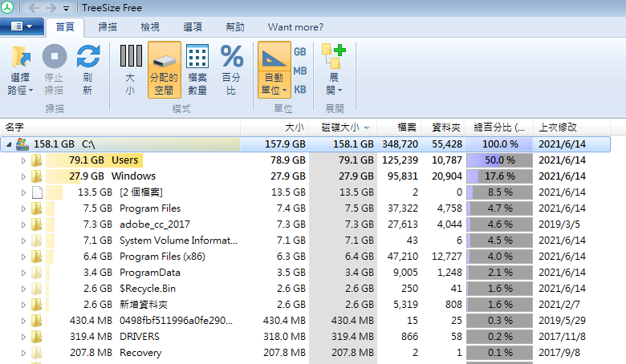Click the [2 個檔案] file icon
The height and width of the screenshot is (364, 626).
[37, 192]
